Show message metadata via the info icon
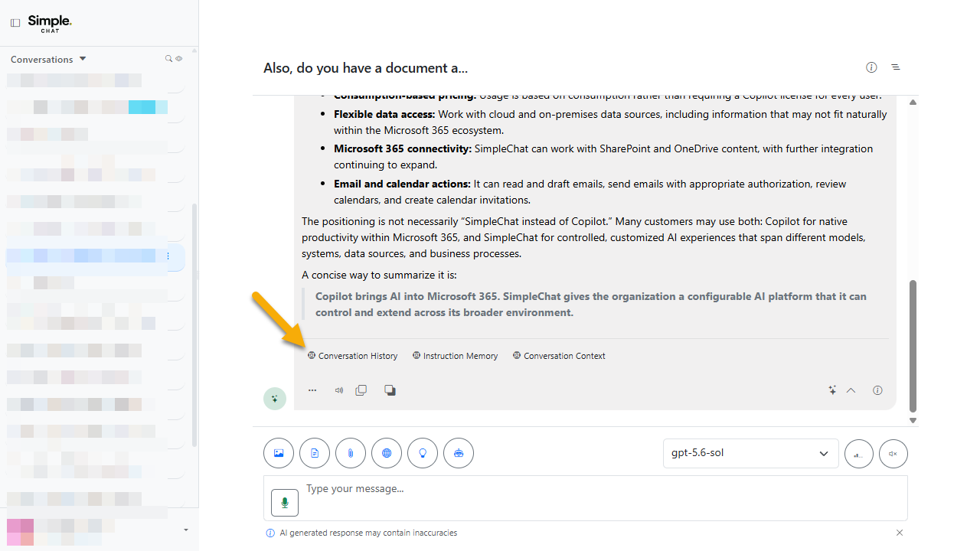The width and height of the screenshot is (980, 551). click(x=877, y=390)
